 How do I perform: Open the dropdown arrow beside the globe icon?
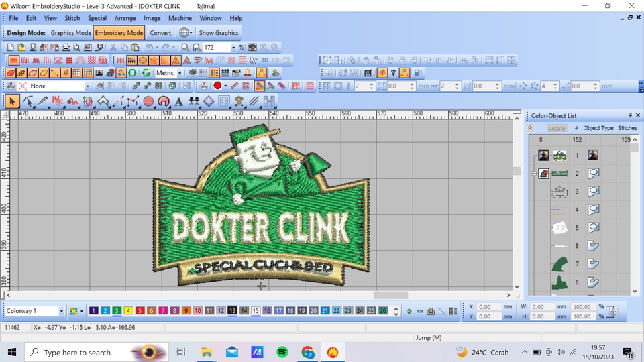191,32
